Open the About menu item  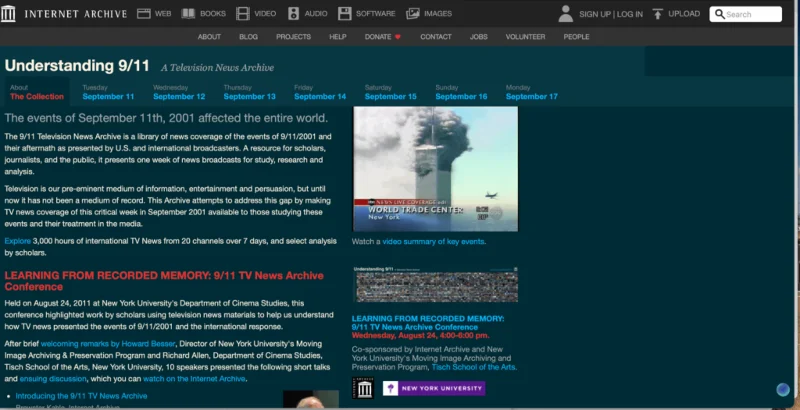point(209,37)
